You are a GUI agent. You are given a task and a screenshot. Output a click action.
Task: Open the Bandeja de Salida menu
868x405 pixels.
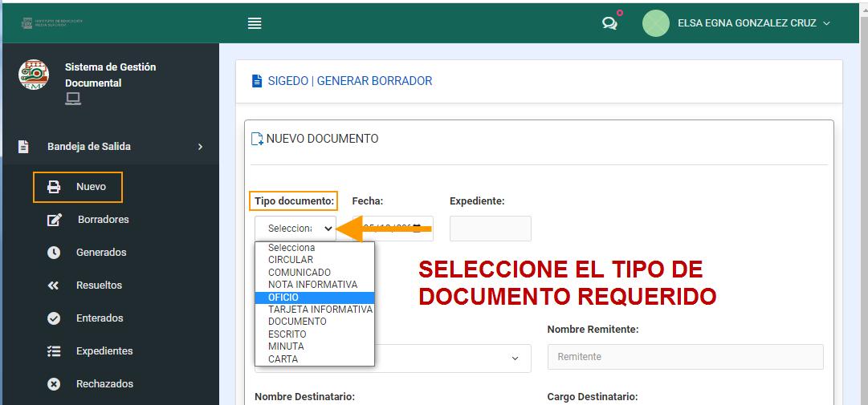pos(111,147)
